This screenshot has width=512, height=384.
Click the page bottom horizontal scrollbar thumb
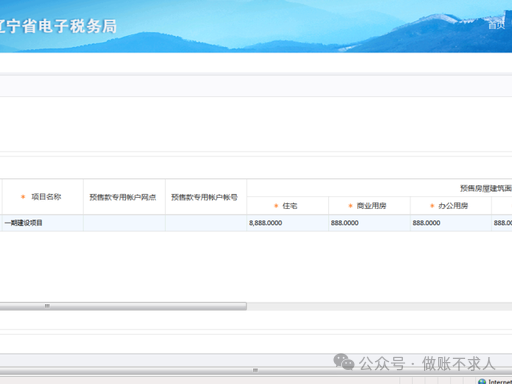pyautogui.click(x=255, y=370)
